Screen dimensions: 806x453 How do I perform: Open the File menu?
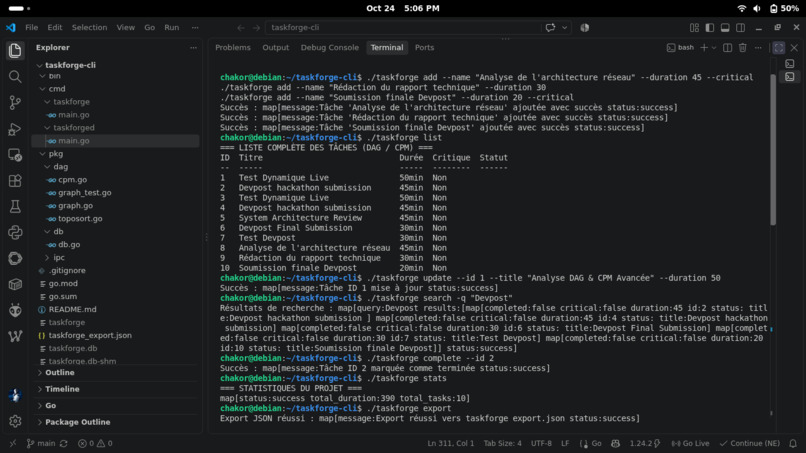point(31,27)
